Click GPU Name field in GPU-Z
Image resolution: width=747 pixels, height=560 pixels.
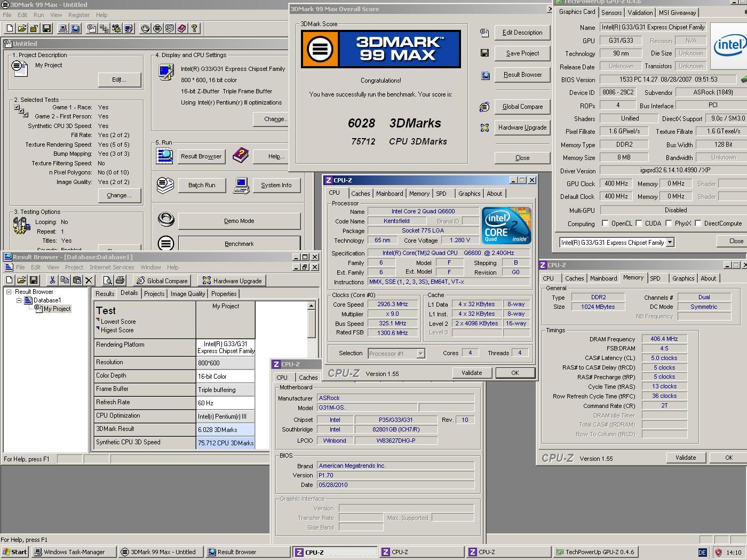(x=654, y=27)
